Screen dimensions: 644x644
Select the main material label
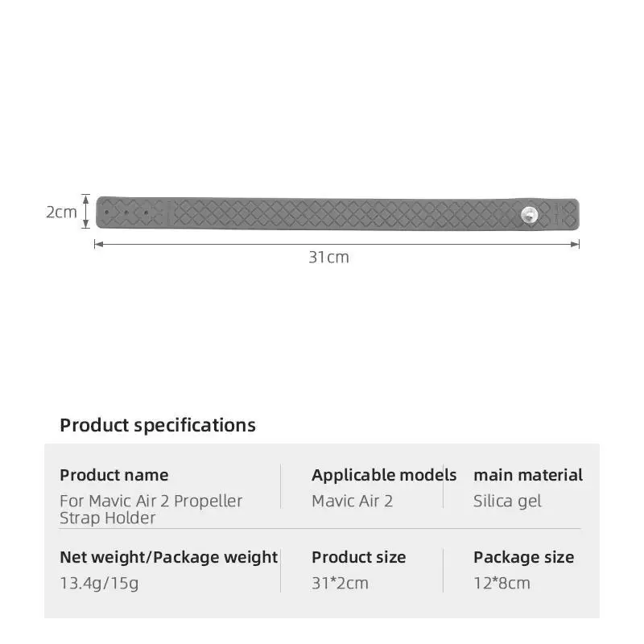528,475
